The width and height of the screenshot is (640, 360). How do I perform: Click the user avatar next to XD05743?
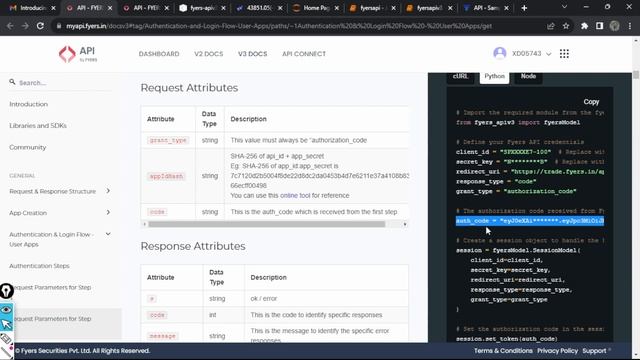(500, 53)
